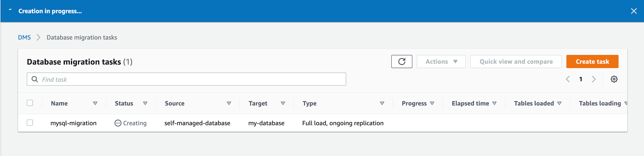Go to DMS breadcrumb link
This screenshot has width=644, height=156.
point(24,38)
